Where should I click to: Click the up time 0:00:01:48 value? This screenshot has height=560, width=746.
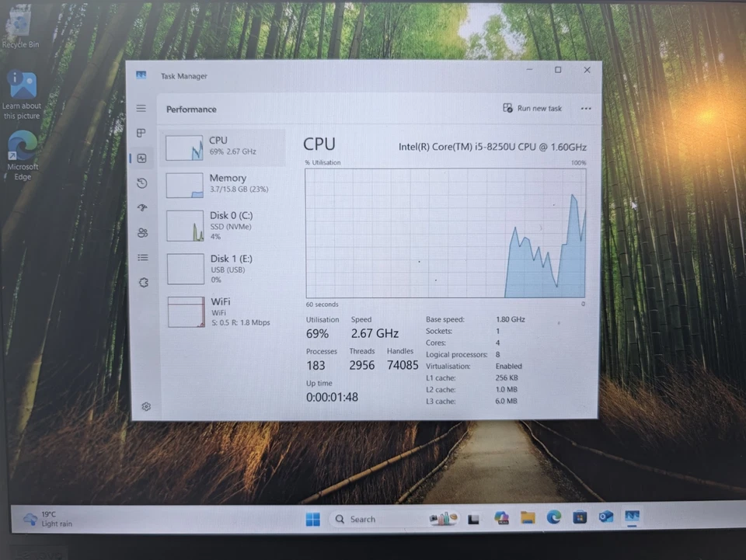point(332,397)
